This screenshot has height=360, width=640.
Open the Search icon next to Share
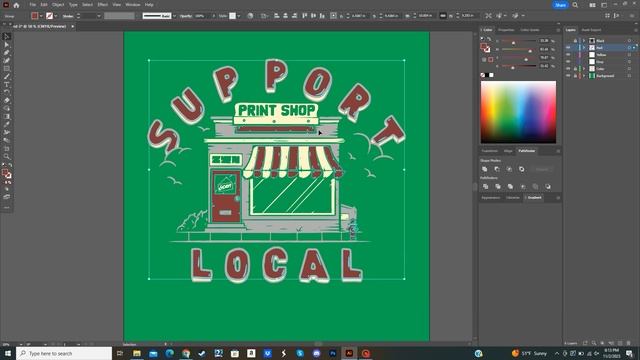click(575, 5)
